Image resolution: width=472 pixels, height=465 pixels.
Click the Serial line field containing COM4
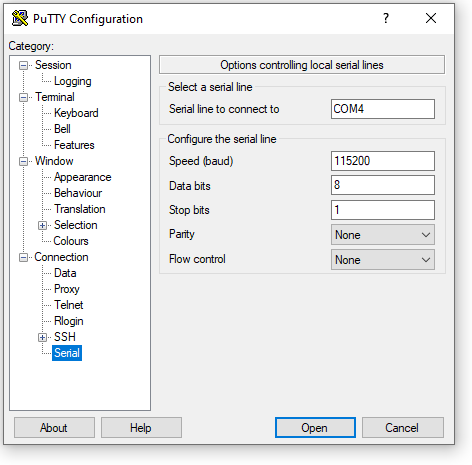coord(383,109)
